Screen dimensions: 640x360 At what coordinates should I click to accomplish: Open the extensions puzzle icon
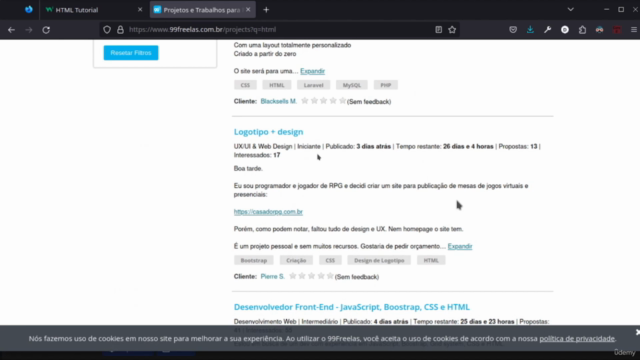(582, 30)
